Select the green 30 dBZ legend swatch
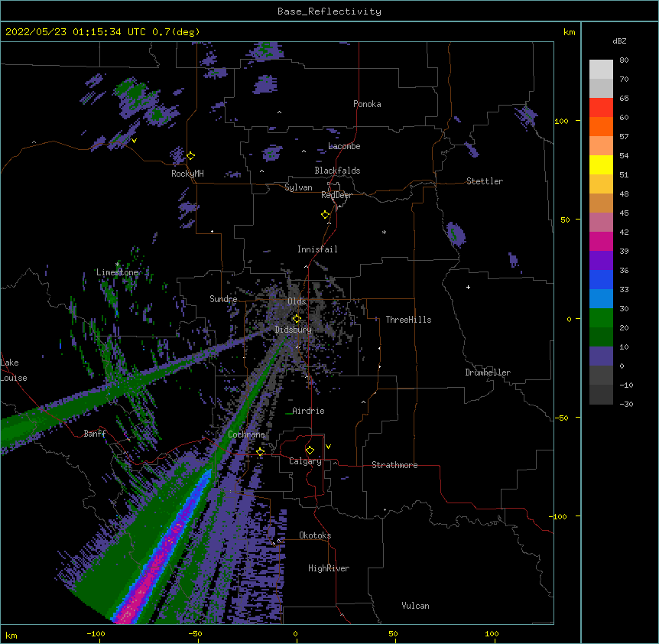This screenshot has height=644, width=659. click(x=601, y=318)
